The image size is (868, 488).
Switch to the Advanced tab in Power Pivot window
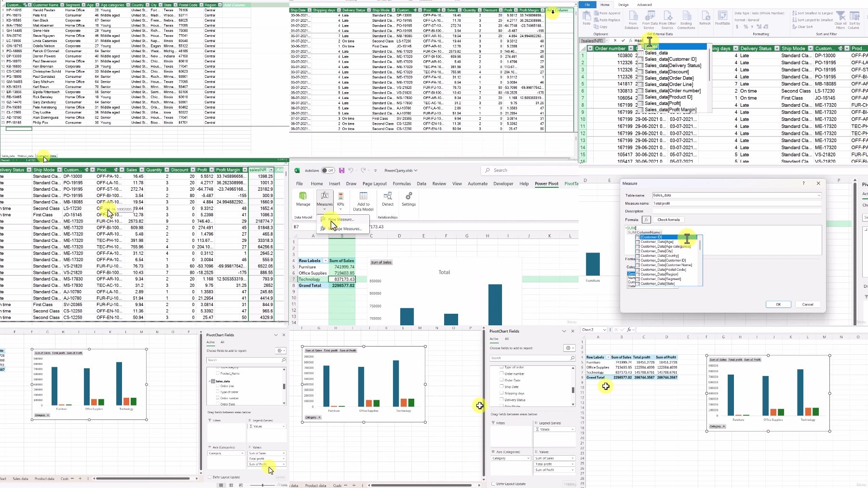pos(644,5)
